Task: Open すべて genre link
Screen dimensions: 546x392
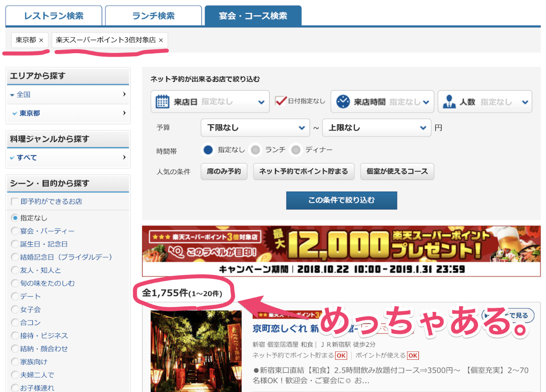Action: tap(27, 157)
